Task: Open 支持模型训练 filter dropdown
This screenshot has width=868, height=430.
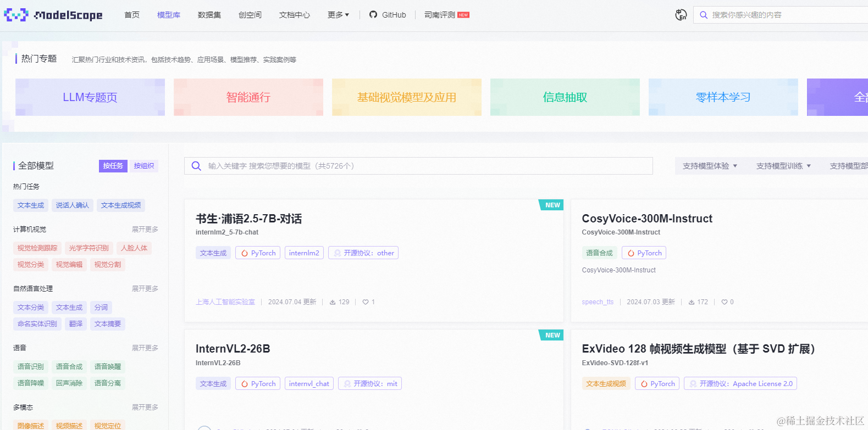Action: [x=783, y=166]
